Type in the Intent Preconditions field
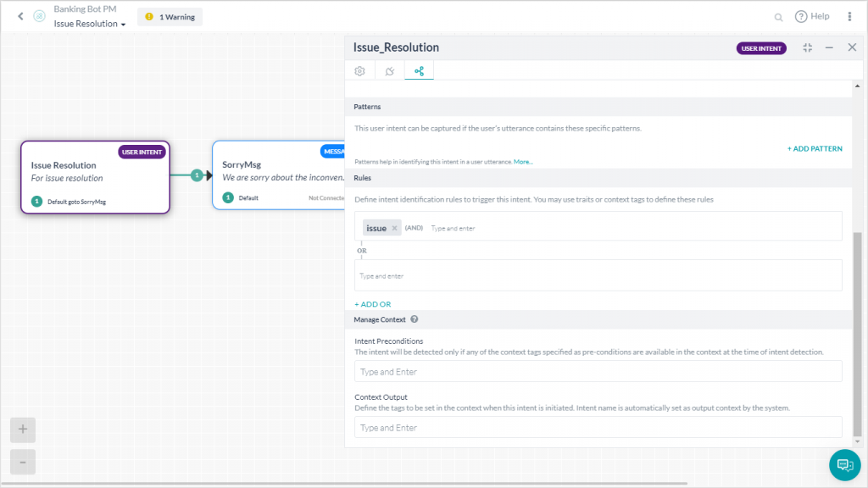This screenshot has height=488, width=868. point(598,371)
